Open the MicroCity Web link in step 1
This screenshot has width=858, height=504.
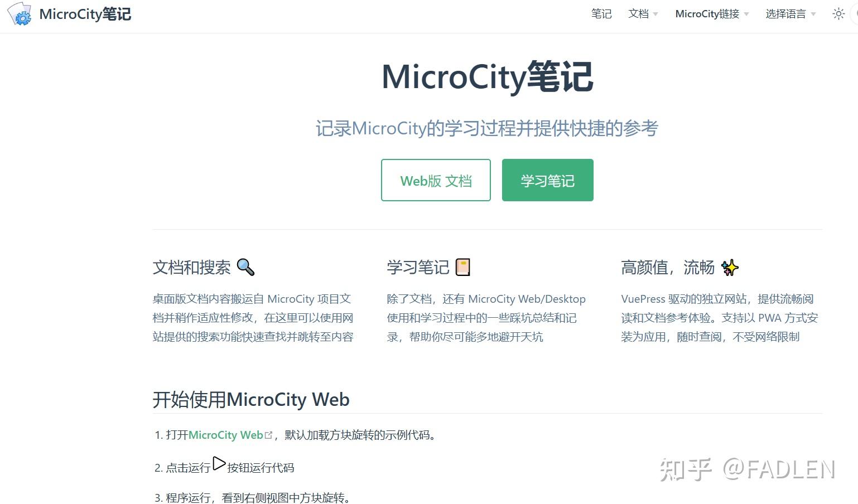pos(225,434)
